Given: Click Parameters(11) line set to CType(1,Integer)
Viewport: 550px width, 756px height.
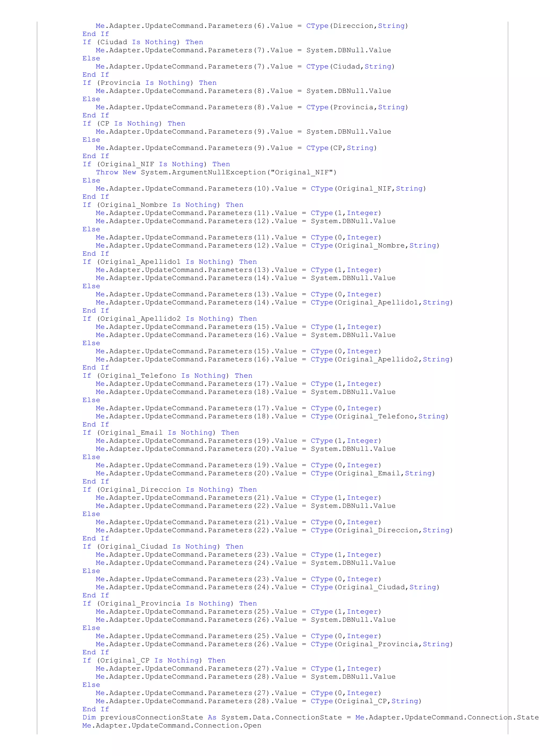Looking at the screenshot, I should coord(238,213).
